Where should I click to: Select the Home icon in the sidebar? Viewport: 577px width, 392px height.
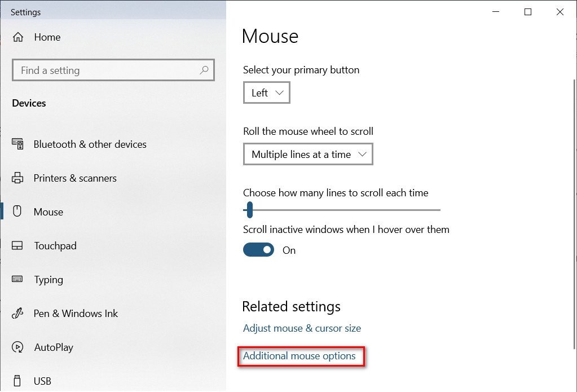19,37
